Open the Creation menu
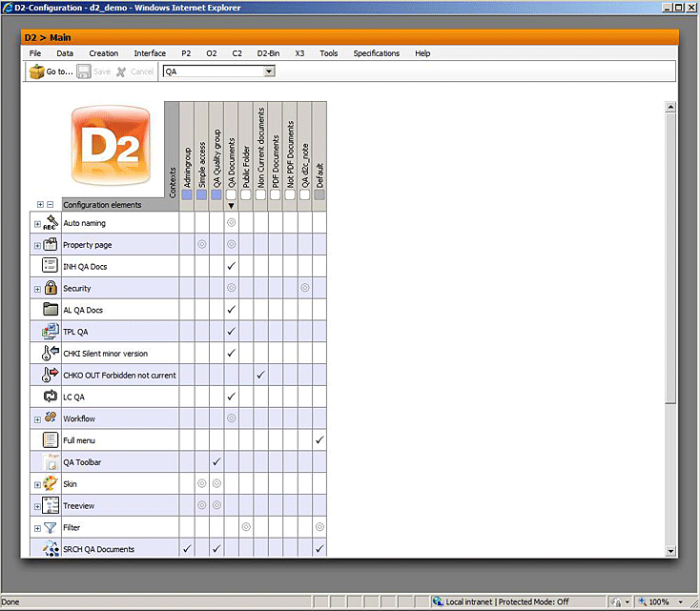Image resolution: width=700 pixels, height=611 pixels. tap(103, 53)
